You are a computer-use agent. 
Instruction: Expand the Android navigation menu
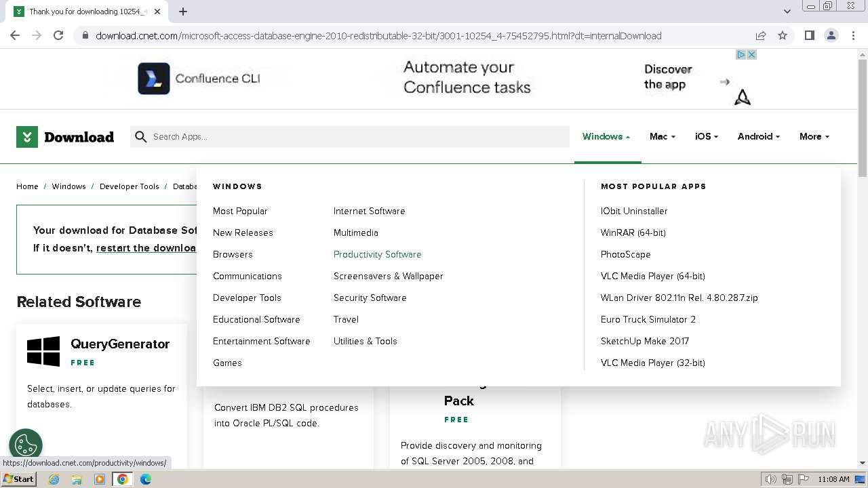tap(759, 137)
